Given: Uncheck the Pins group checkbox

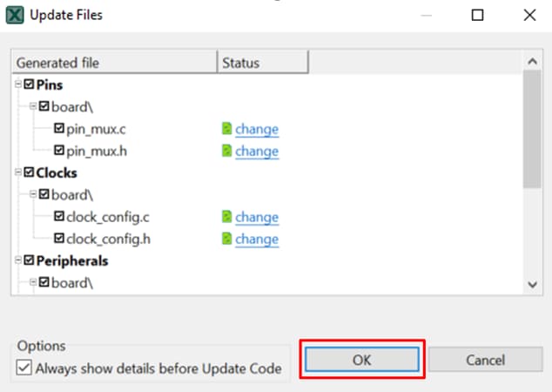Looking at the screenshot, I should pos(30,84).
